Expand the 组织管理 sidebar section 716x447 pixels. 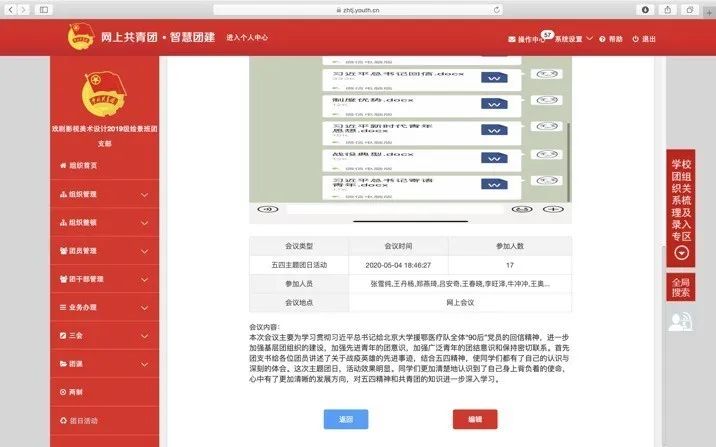[80, 194]
